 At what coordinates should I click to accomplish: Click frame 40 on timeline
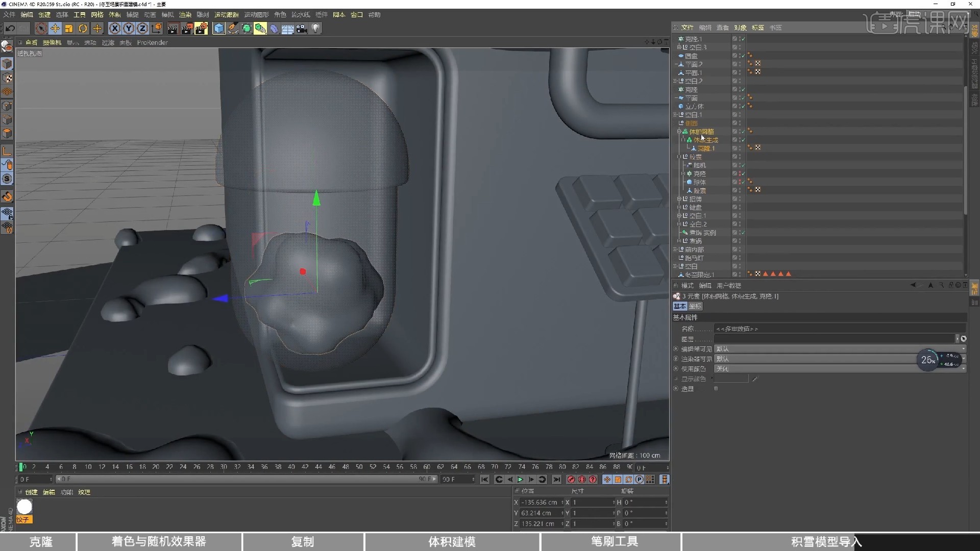coord(291,467)
